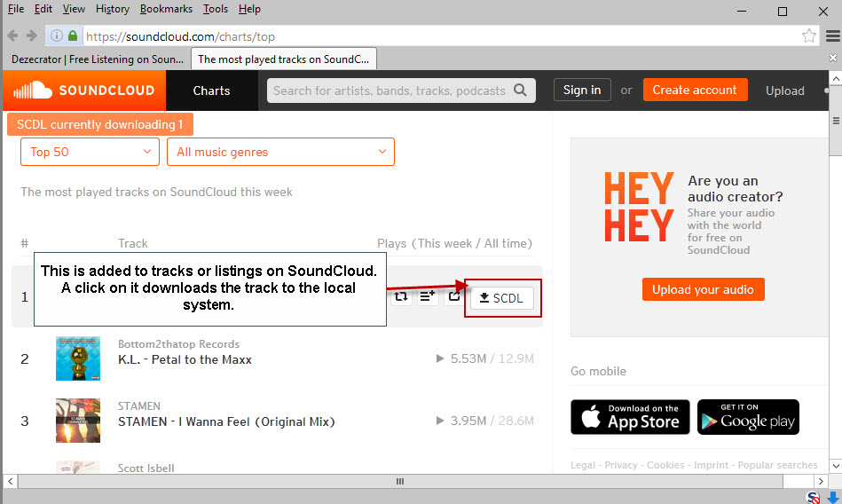Image resolution: width=842 pixels, height=504 pixels.
Task: Open the Edit menu
Action: click(43, 9)
